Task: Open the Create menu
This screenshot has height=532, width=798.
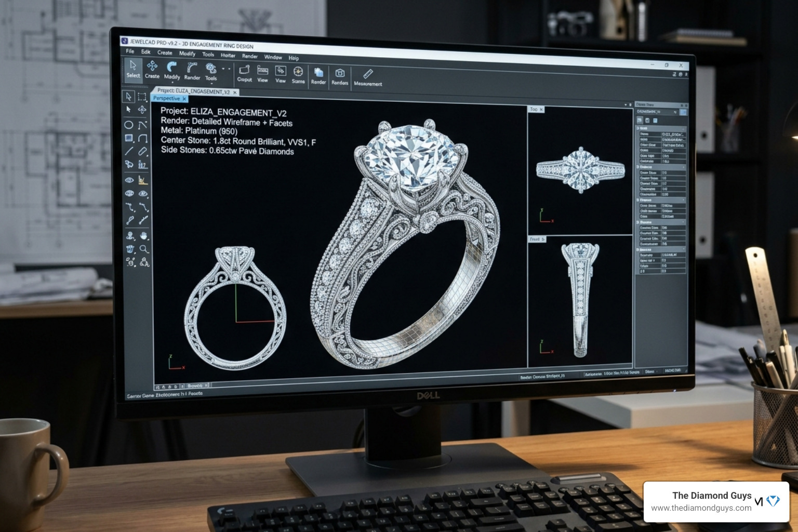Action: click(165, 52)
